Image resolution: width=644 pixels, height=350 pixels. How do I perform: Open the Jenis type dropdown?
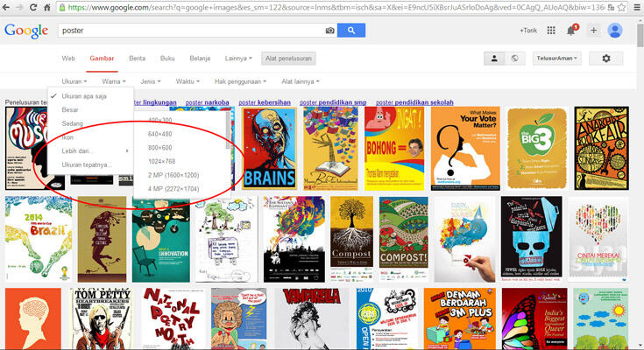pos(151,81)
